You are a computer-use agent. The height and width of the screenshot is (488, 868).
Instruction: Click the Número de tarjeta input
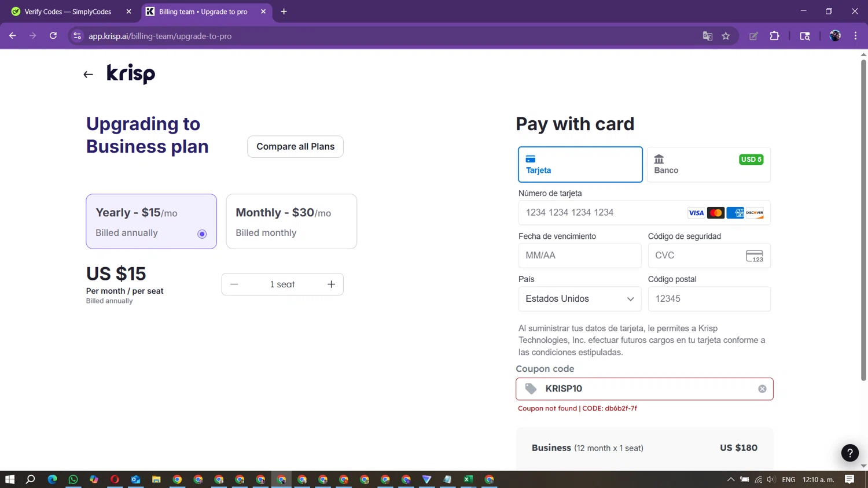click(x=645, y=213)
